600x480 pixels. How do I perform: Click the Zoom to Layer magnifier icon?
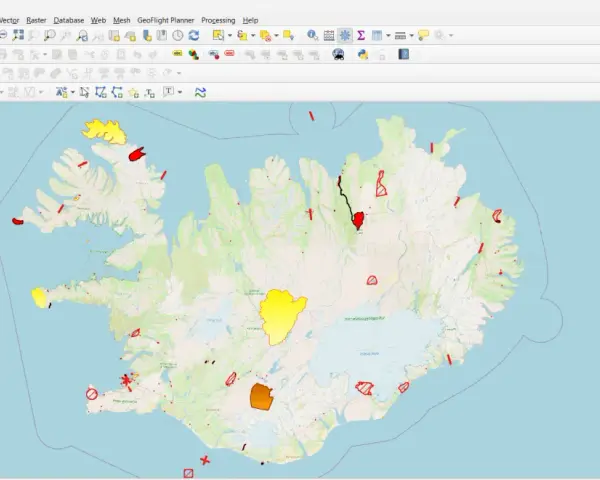point(49,35)
